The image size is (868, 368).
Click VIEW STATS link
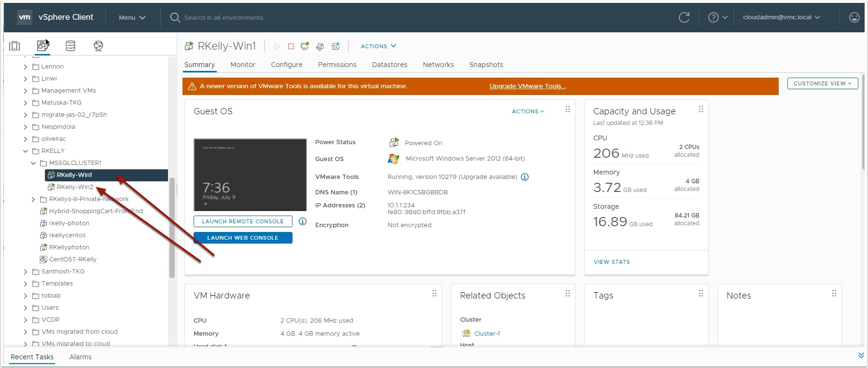612,262
